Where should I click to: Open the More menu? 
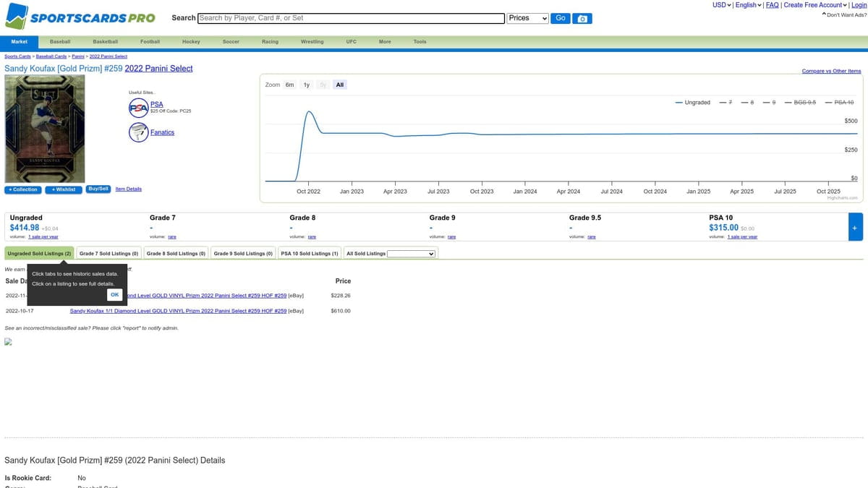coord(385,42)
